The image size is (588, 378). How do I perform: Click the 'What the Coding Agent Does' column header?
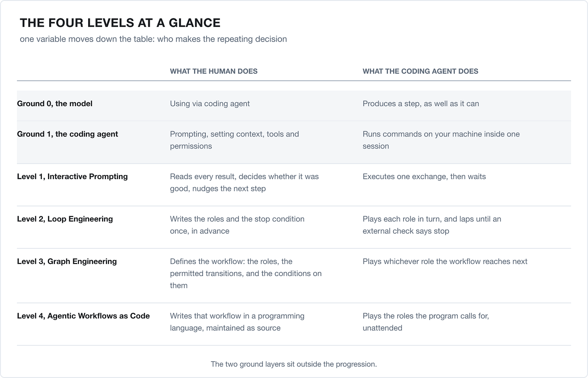(420, 71)
